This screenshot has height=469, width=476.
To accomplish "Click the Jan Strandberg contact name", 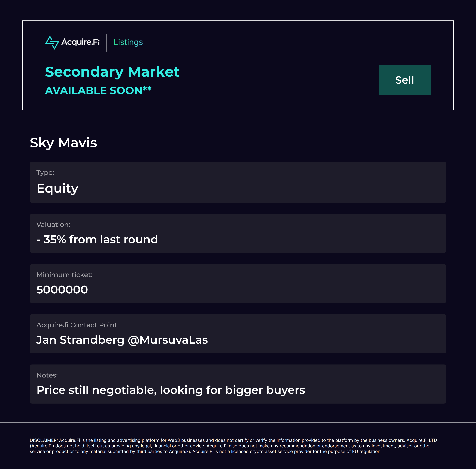I will (x=80, y=340).
